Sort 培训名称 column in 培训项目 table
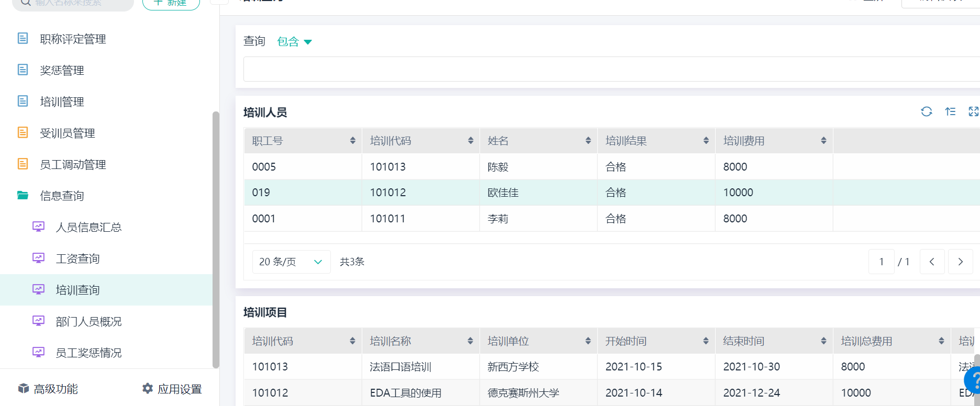 pos(470,341)
